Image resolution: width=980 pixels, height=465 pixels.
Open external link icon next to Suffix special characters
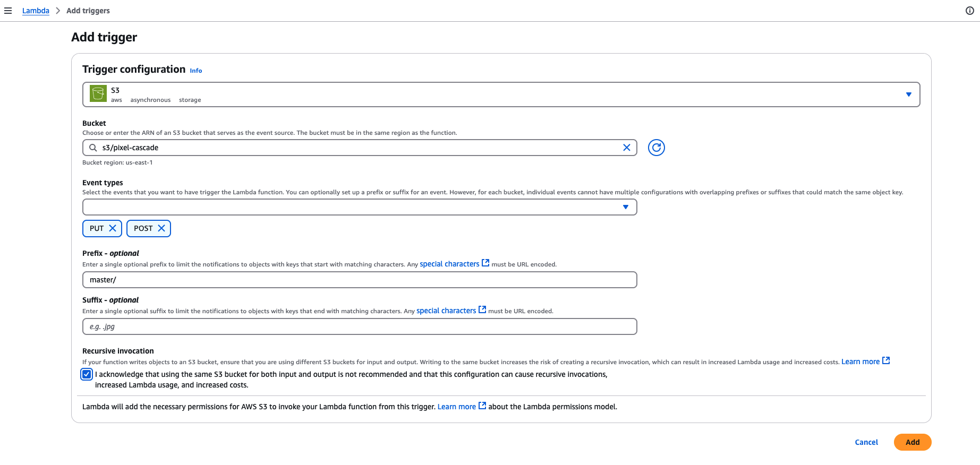pos(482,310)
